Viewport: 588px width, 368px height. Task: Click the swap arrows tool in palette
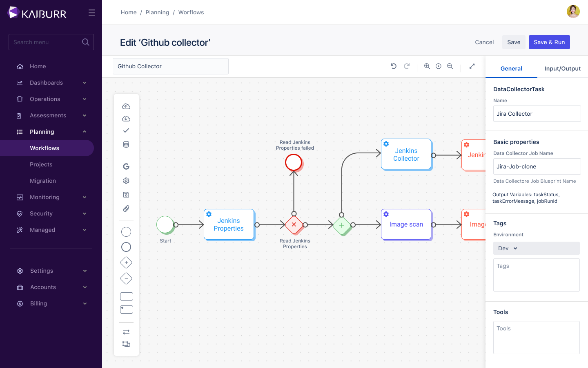coord(126,332)
